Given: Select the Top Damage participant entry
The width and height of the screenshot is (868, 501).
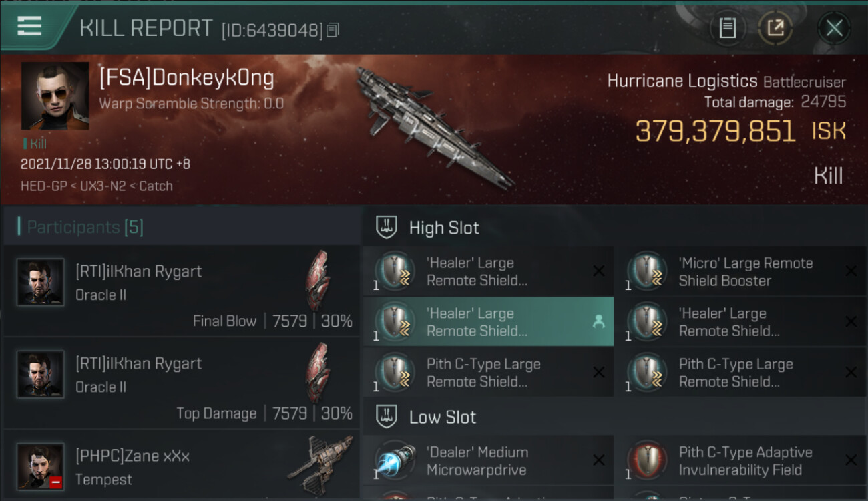Looking at the screenshot, I should (182, 382).
